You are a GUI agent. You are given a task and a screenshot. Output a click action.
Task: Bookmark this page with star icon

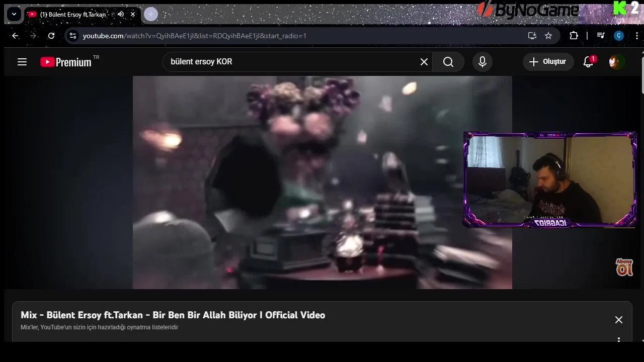pyautogui.click(x=548, y=36)
